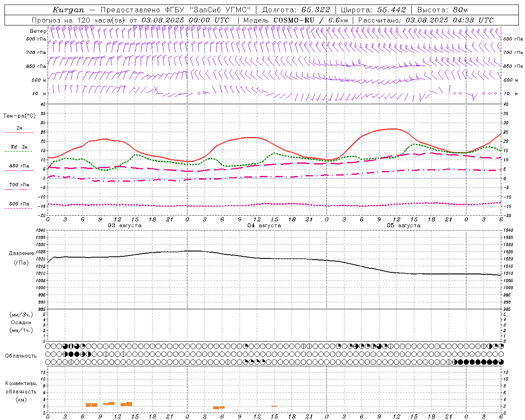Click the "Тем-ра(°C)" axis label
Image resolution: width=525 pixels, height=420 pixels.
(x=19, y=116)
